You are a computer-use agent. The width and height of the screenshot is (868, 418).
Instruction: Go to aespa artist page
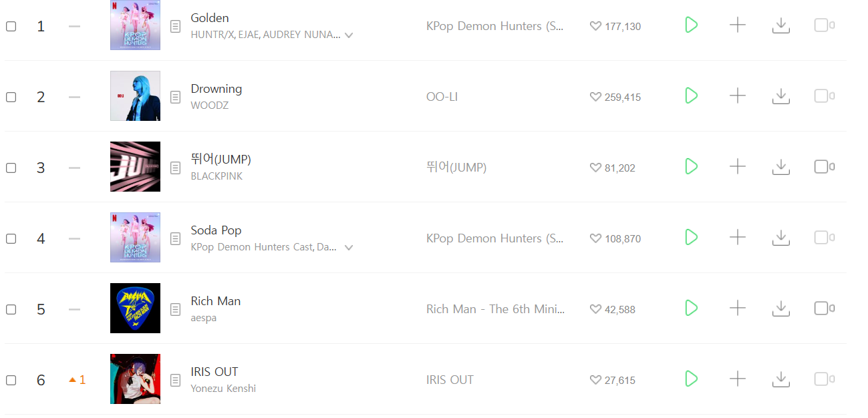pyautogui.click(x=203, y=318)
